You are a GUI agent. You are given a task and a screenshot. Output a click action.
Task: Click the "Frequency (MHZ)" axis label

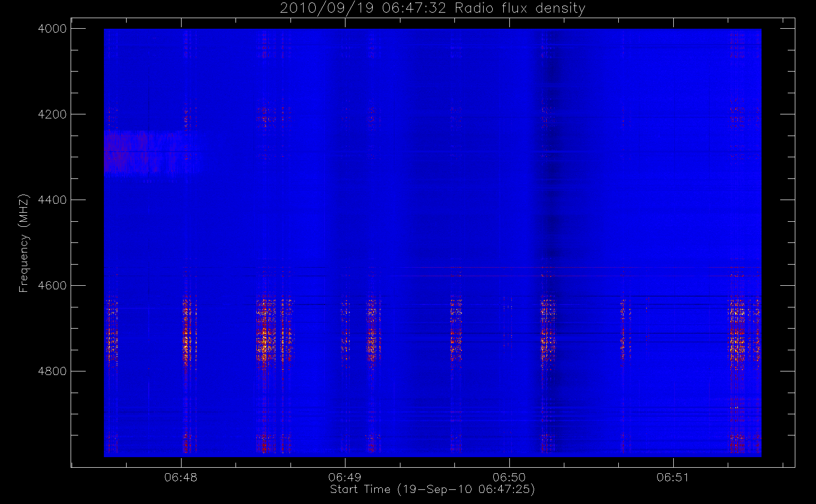(x=23, y=243)
